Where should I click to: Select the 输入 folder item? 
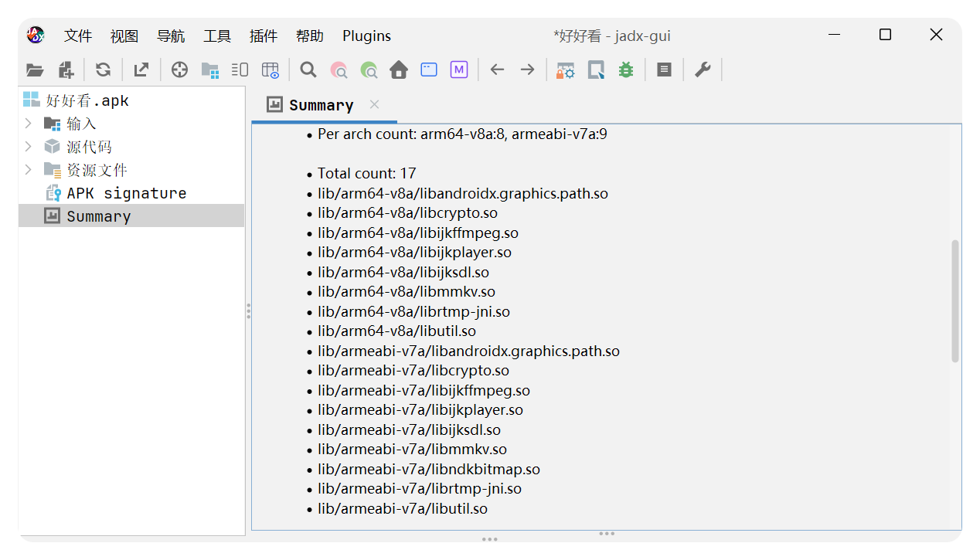pos(70,124)
